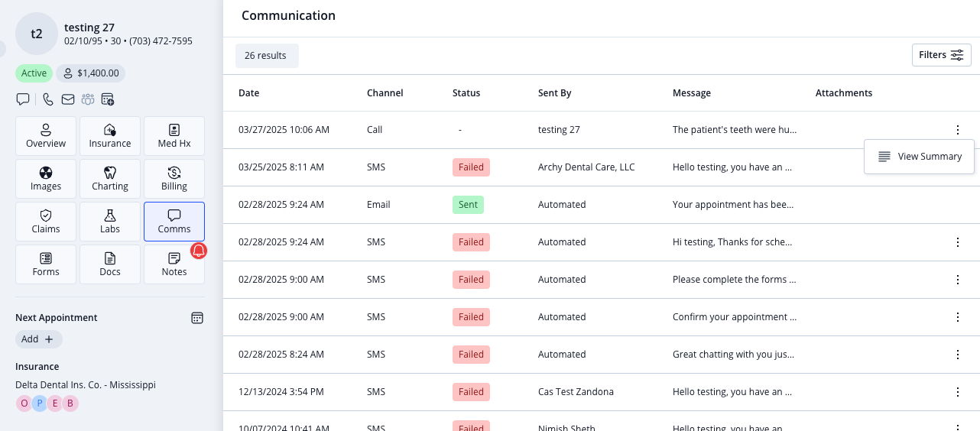Open the Charting section
The image size is (980, 431).
point(110,179)
